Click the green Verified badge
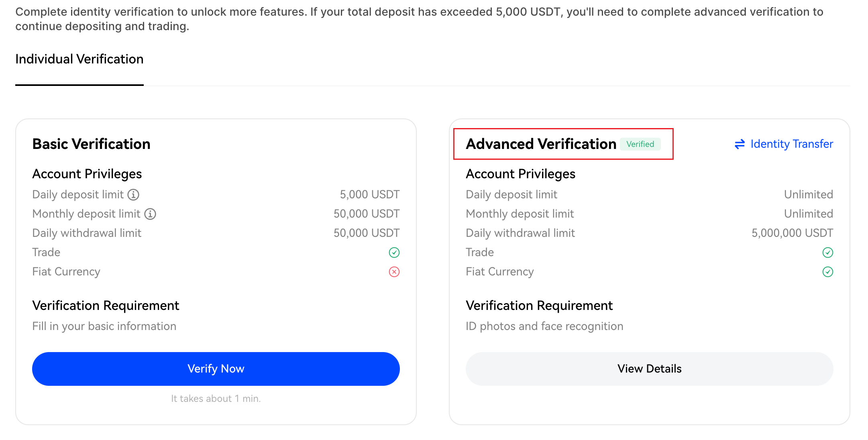 tap(640, 144)
